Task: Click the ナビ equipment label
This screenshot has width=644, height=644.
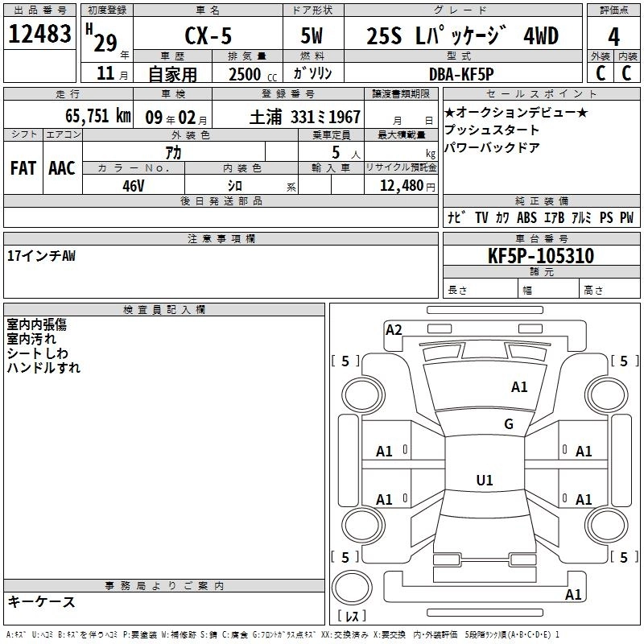Action: point(456,218)
